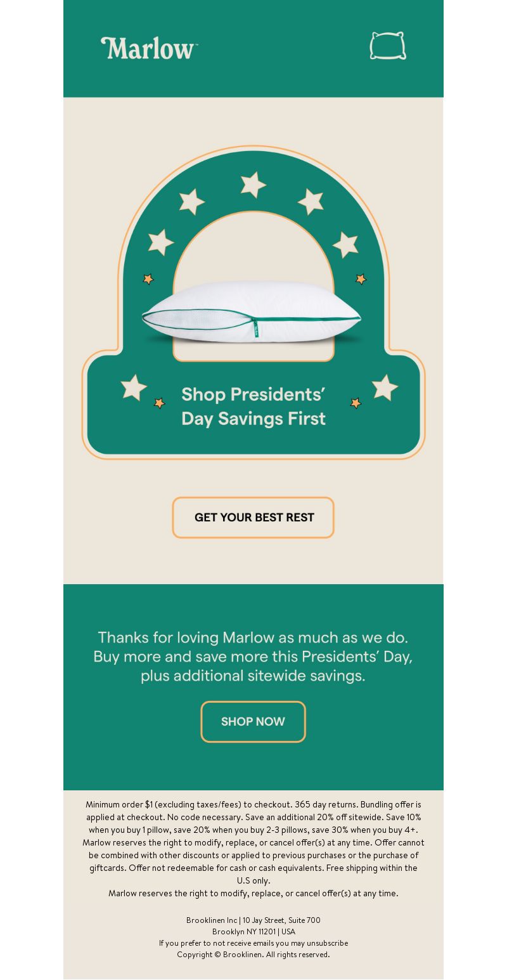Click the green zipper tag on pillow

click(x=255, y=328)
